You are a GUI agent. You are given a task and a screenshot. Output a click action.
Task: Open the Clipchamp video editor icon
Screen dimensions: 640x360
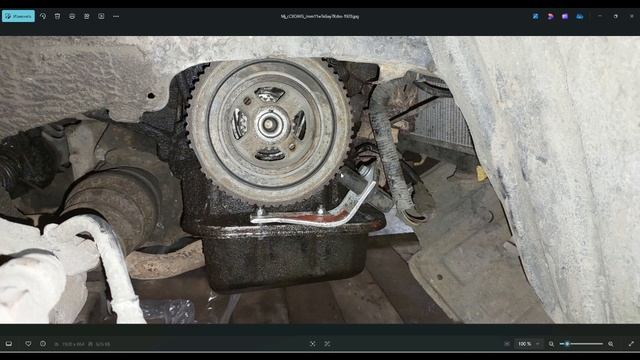click(x=550, y=16)
